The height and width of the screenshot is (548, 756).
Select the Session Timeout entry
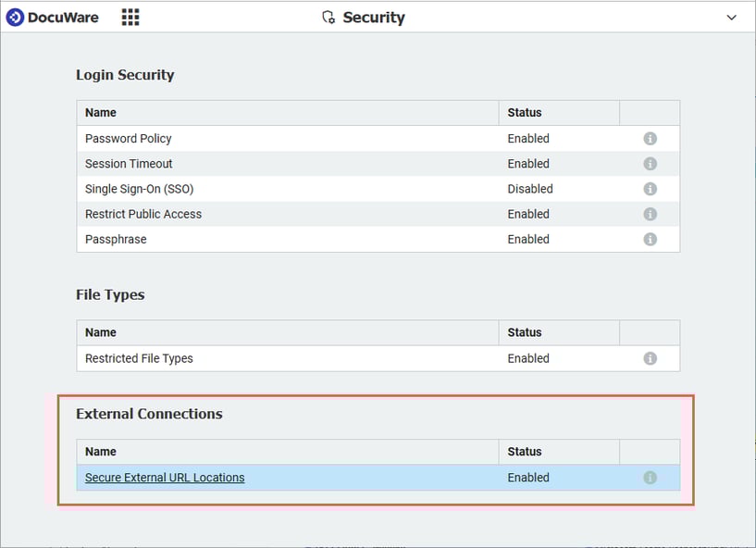pyautogui.click(x=129, y=164)
